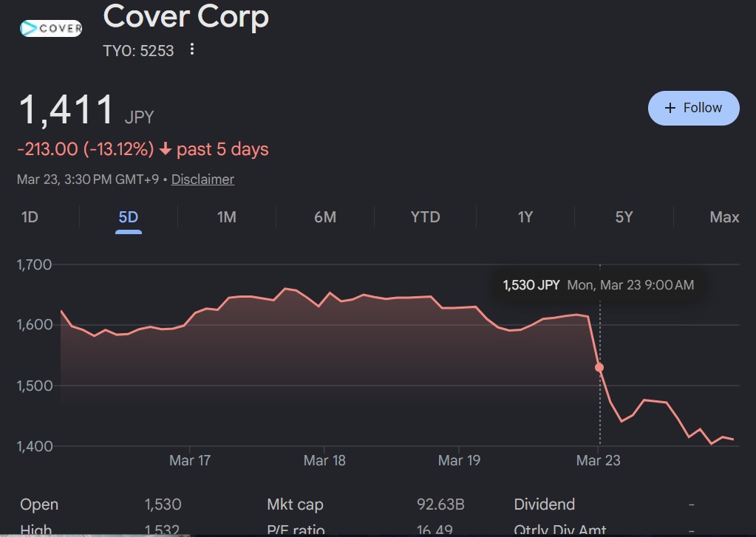Click the Open label
The height and width of the screenshot is (537, 756).
pyautogui.click(x=39, y=504)
